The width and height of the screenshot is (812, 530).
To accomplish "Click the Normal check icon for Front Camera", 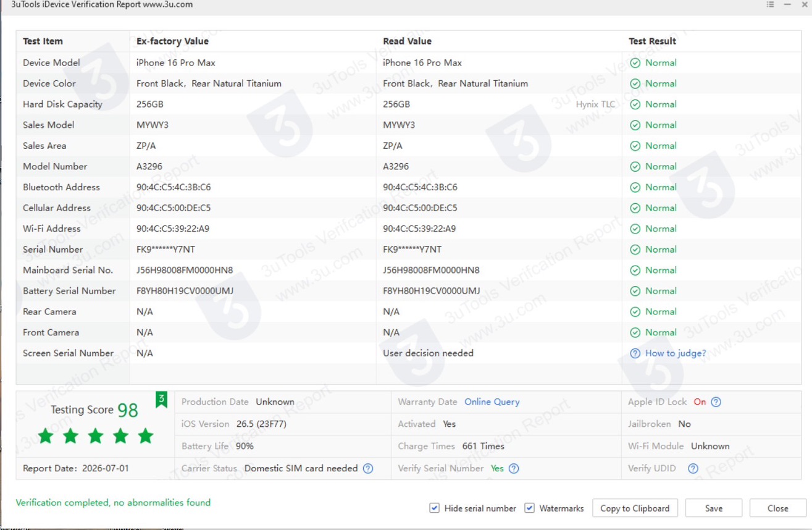I will (x=635, y=332).
